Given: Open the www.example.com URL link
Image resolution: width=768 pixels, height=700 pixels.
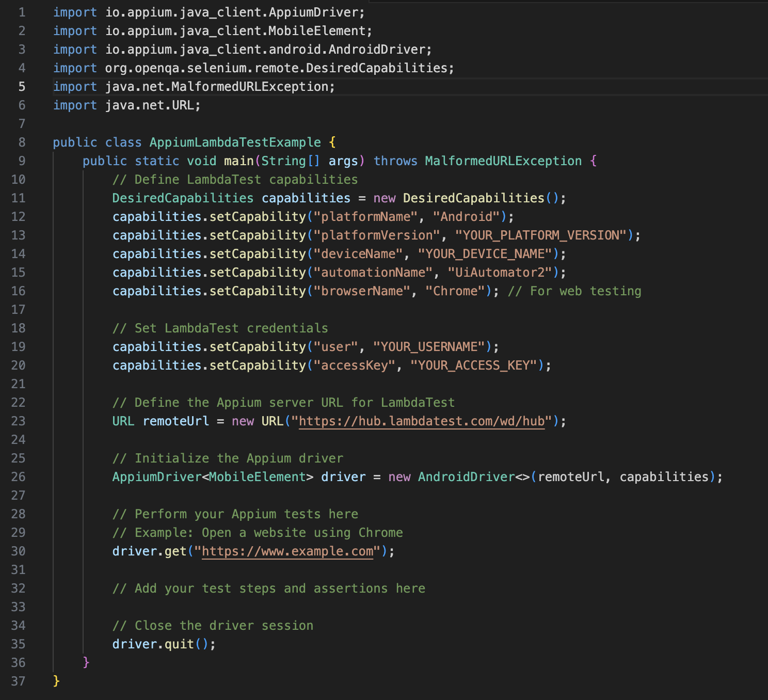Looking at the screenshot, I should click(287, 551).
